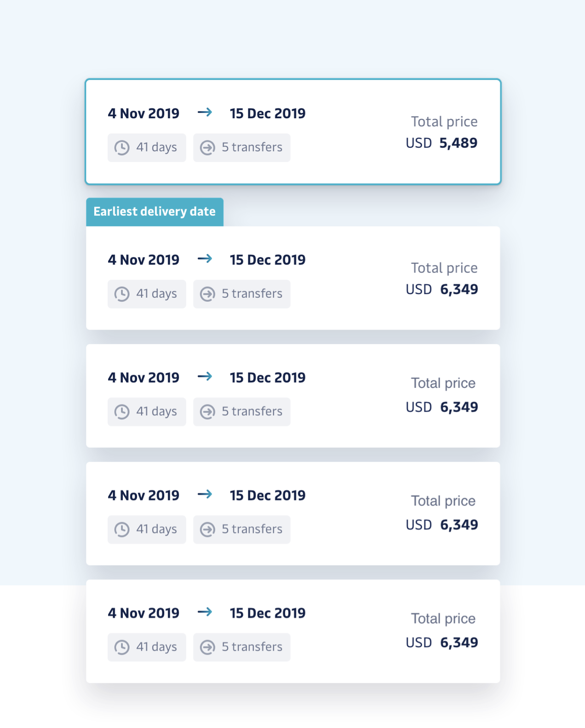Choose the USD 5,489 total price amount
Viewport: 585px width, 728px height.
coord(458,143)
